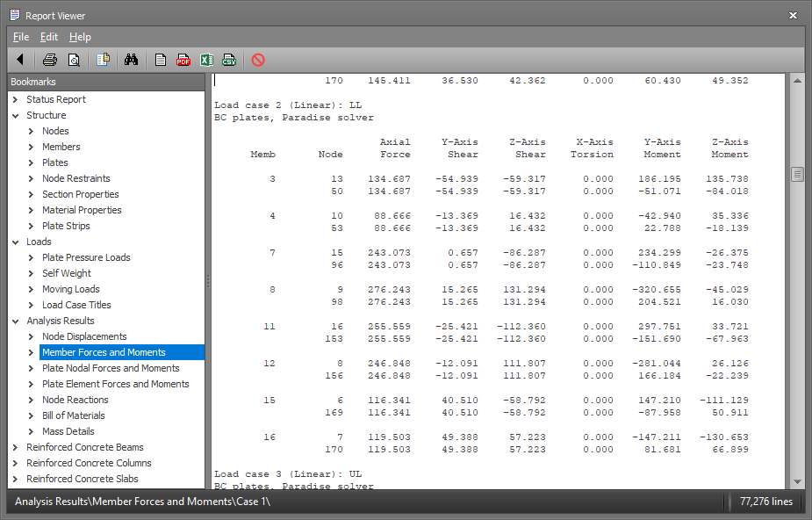Click the vertical scrollbar thumb
Viewport: 812px width, 520px height.
pyautogui.click(x=797, y=175)
